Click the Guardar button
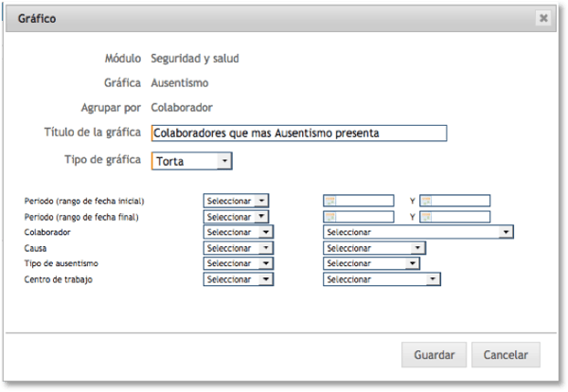The height and width of the screenshot is (392, 568). tap(435, 355)
